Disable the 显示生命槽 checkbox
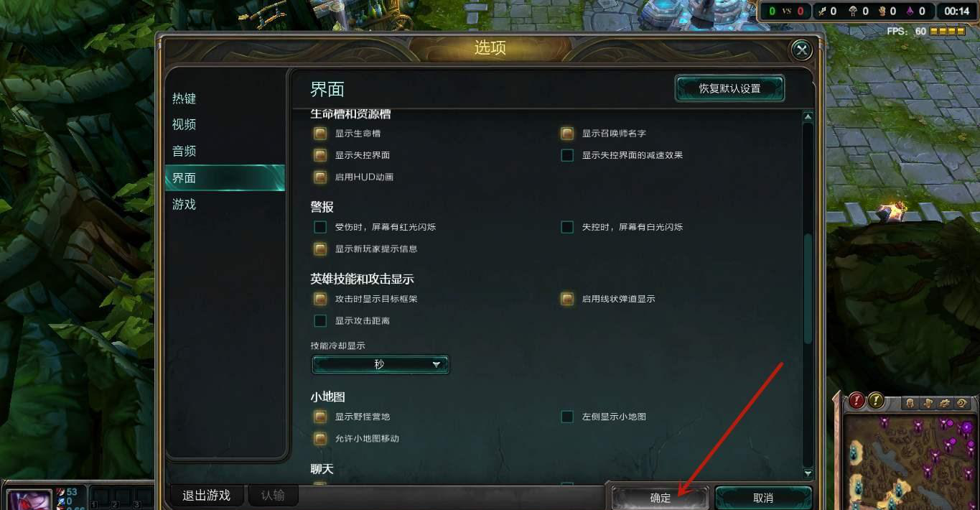The image size is (980, 510). click(320, 134)
